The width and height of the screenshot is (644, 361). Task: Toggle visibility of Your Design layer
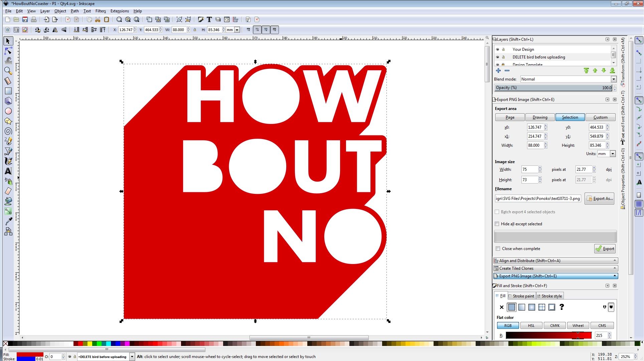pyautogui.click(x=497, y=49)
